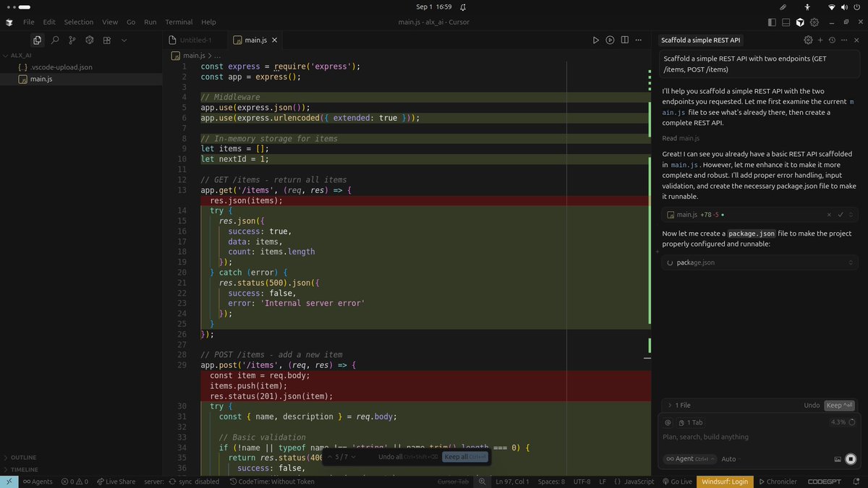Image resolution: width=868 pixels, height=488 pixels.
Task: Open the Explorer view icon
Action: pos(36,40)
